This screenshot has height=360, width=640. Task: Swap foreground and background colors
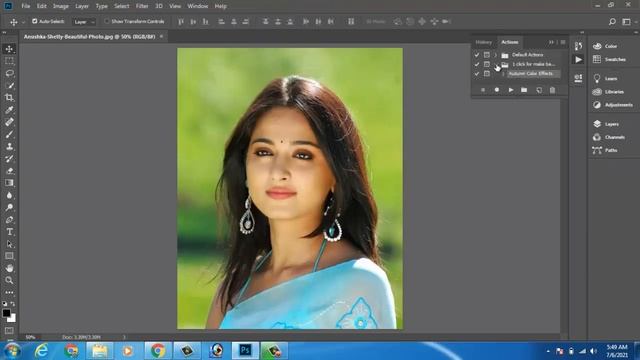pos(13,304)
